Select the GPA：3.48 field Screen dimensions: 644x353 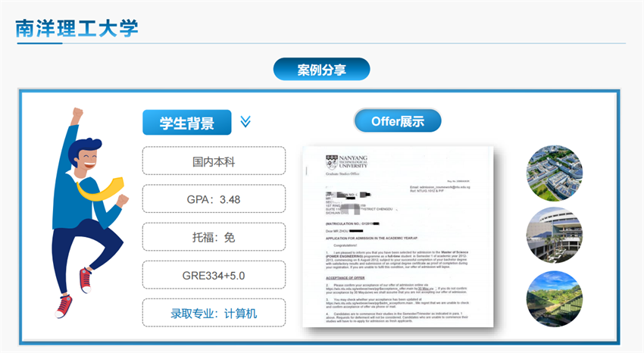[214, 199]
